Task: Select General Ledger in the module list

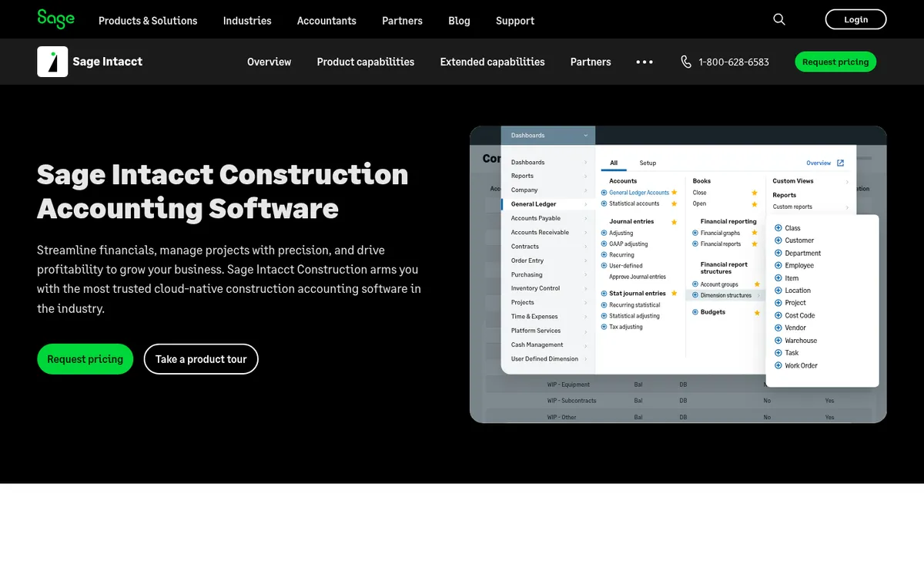Action: point(547,204)
